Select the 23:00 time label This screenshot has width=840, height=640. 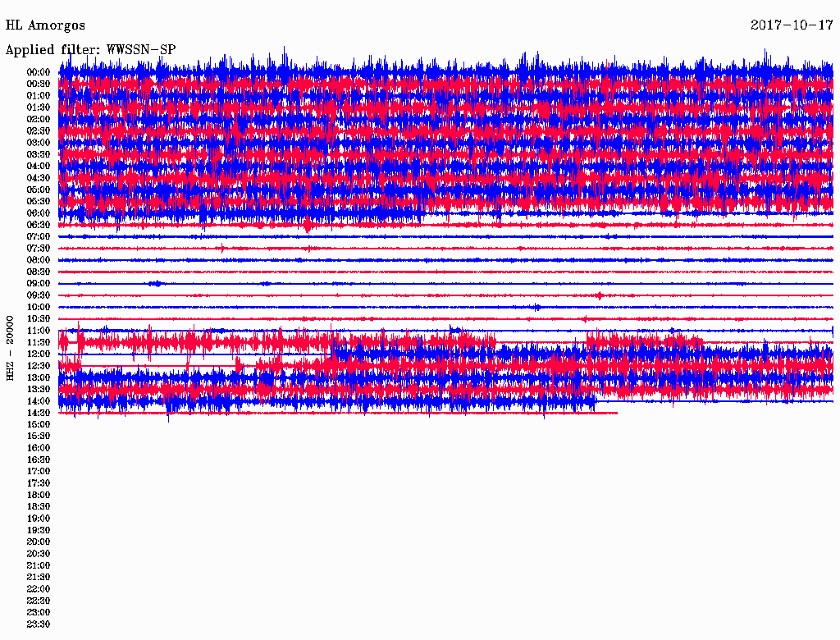(x=39, y=613)
